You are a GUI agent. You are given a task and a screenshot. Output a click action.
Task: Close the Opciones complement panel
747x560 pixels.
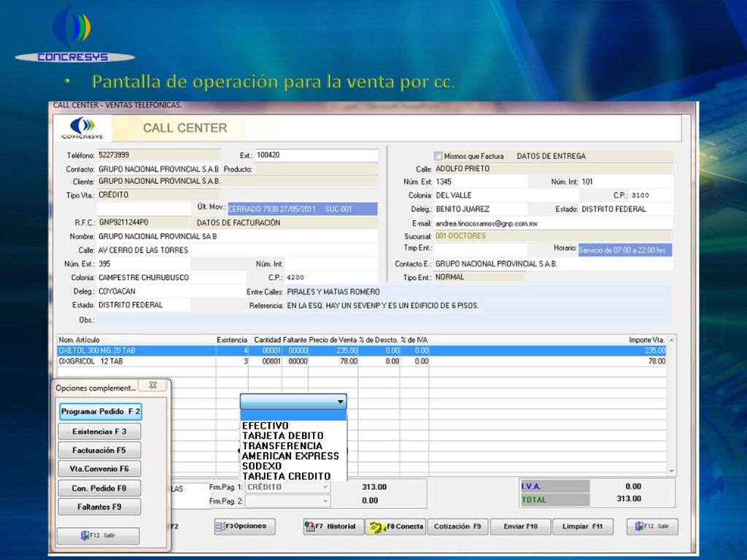click(153, 385)
